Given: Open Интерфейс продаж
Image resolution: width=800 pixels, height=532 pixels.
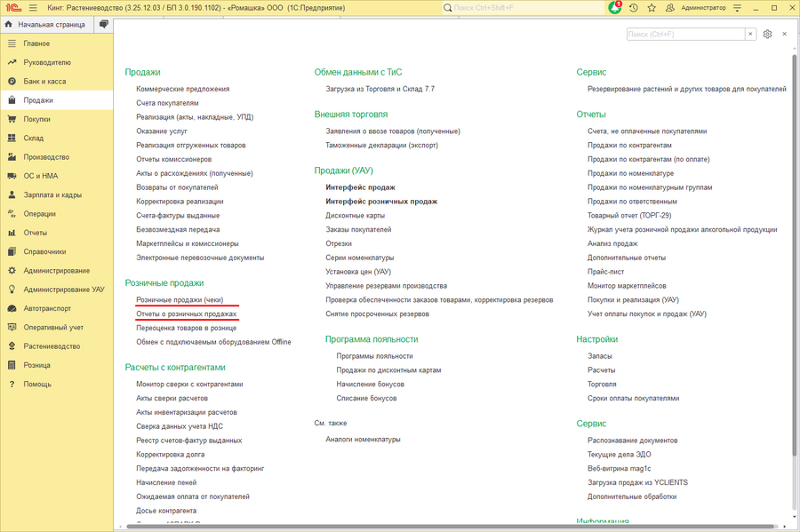Looking at the screenshot, I should [x=360, y=187].
